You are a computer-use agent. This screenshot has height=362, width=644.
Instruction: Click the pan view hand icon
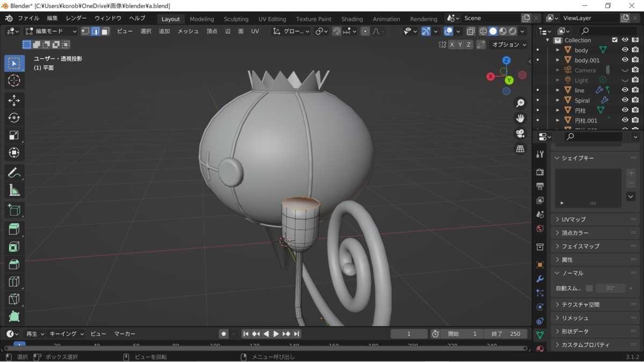[520, 118]
